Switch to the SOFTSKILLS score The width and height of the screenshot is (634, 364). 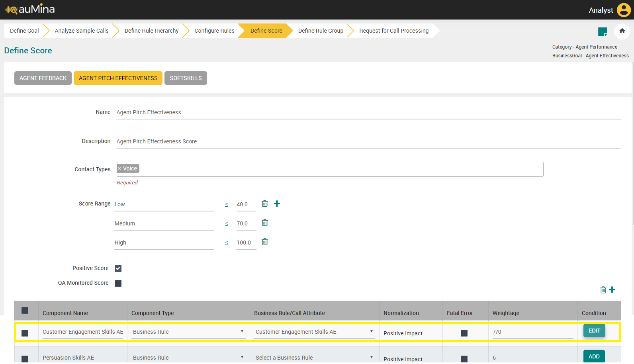pos(186,78)
